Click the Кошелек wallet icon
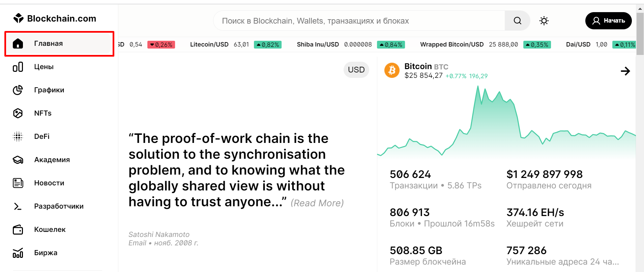Screen dimensions: 644x272 [18, 230]
